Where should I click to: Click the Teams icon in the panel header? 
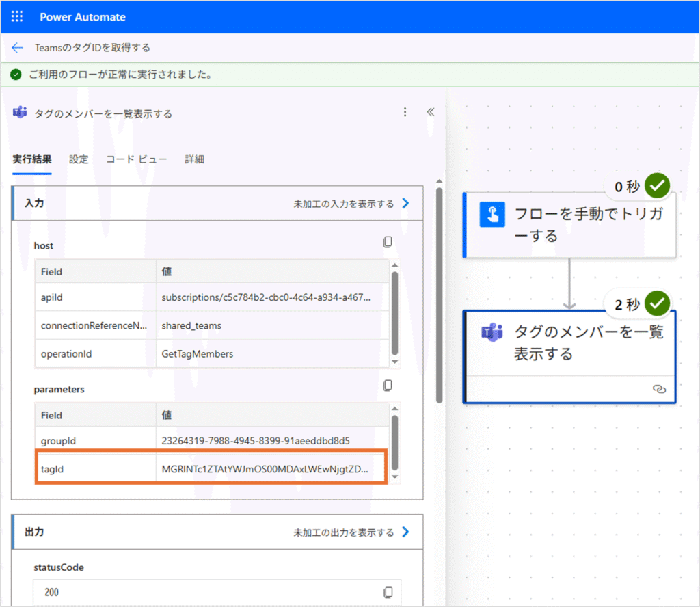tap(20, 113)
